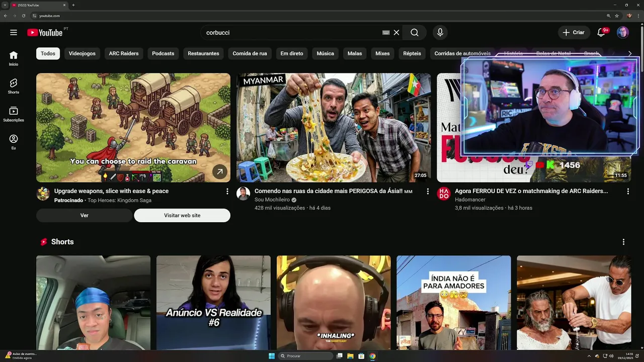
Task: Go to Início in the sidebar
Action: click(x=14, y=58)
